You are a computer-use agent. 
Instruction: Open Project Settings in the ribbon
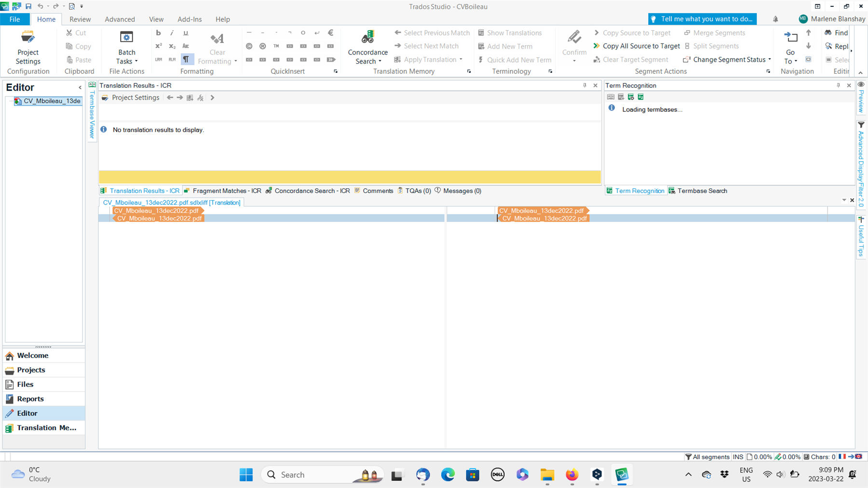[28, 47]
